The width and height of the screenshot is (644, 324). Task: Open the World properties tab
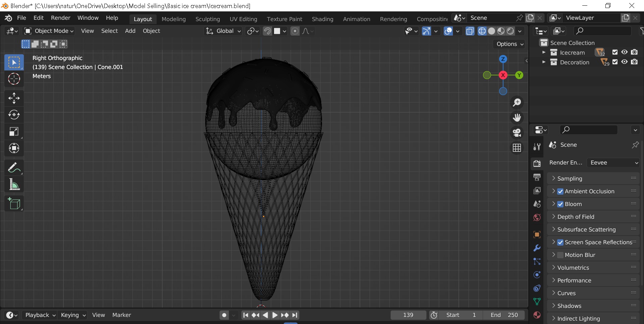pyautogui.click(x=537, y=217)
